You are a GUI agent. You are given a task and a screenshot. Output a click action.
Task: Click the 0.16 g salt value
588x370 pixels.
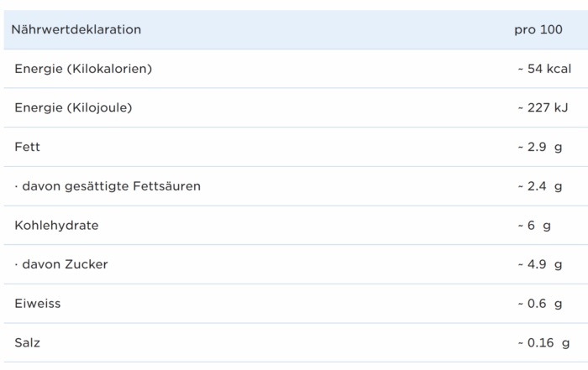(543, 343)
